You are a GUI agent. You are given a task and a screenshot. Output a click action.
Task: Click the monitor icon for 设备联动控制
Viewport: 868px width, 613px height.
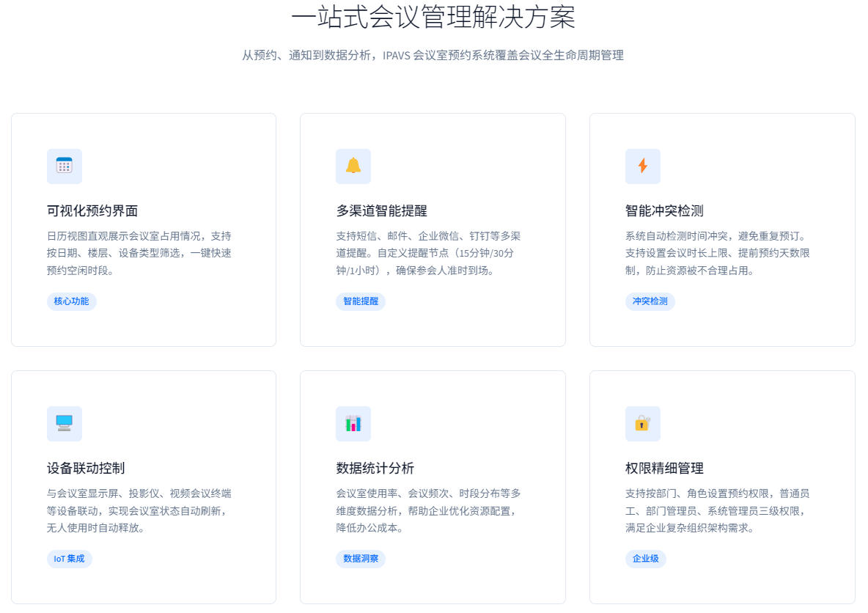pyautogui.click(x=65, y=424)
